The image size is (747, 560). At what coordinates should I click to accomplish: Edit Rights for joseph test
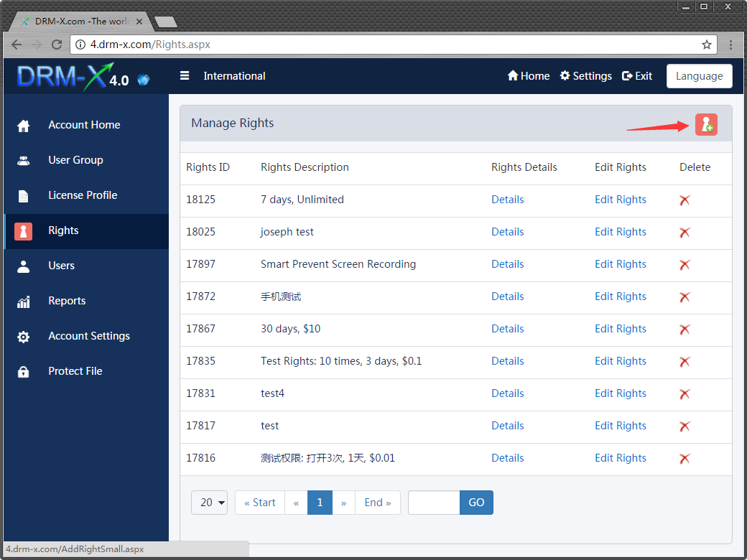tap(621, 232)
